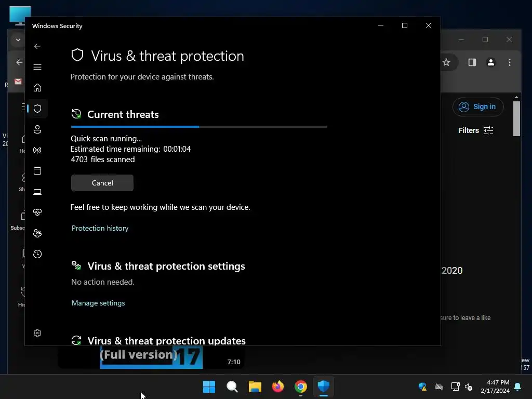Open Firewall & network protection in sidebar

[37, 150]
